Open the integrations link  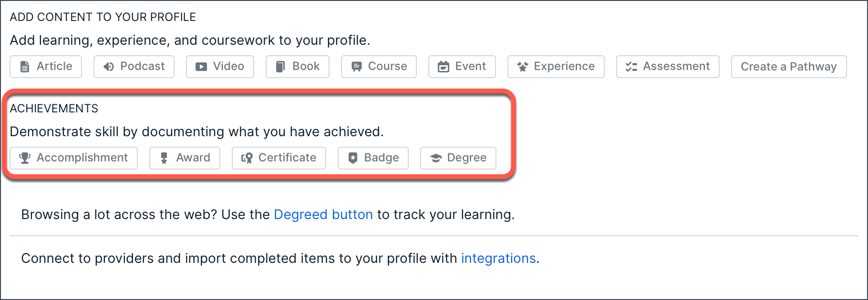point(498,259)
